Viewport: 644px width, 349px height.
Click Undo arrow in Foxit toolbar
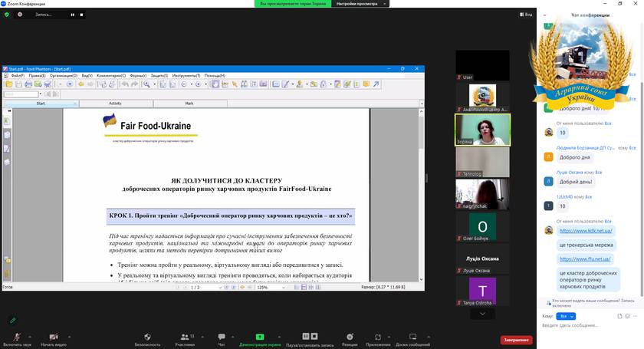click(x=125, y=84)
